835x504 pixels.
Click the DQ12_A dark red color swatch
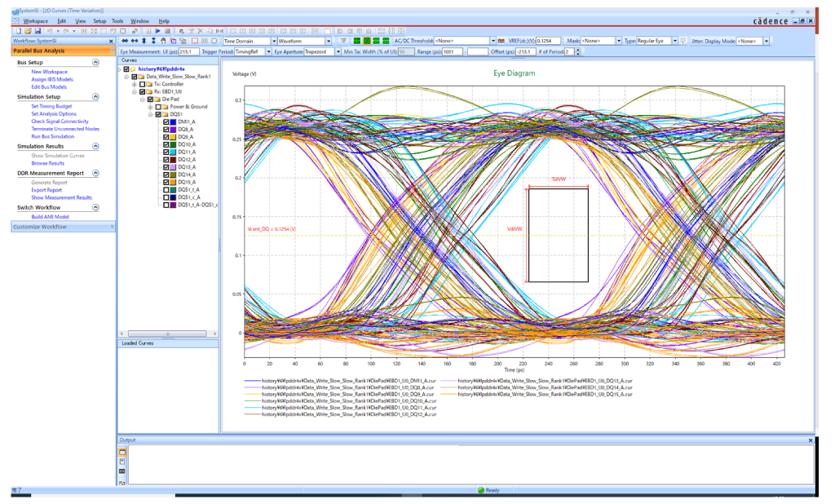pyautogui.click(x=174, y=159)
